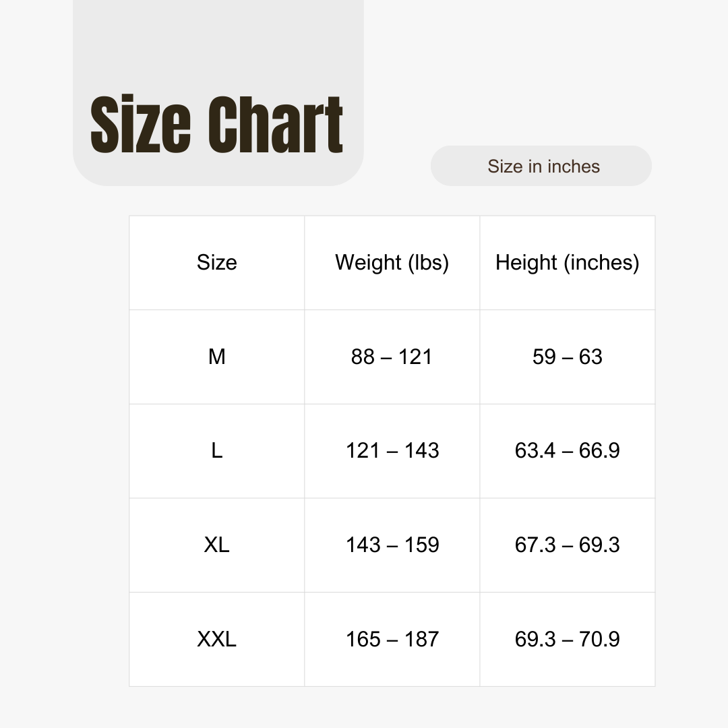Image resolution: width=728 pixels, height=728 pixels.
Task: Click the 165 – 187 weight cell
Action: coord(392,640)
